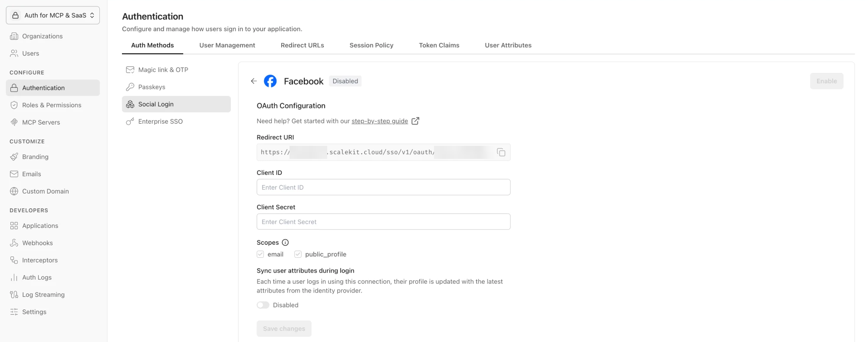Select the Auth Methods tab

pos(152,45)
